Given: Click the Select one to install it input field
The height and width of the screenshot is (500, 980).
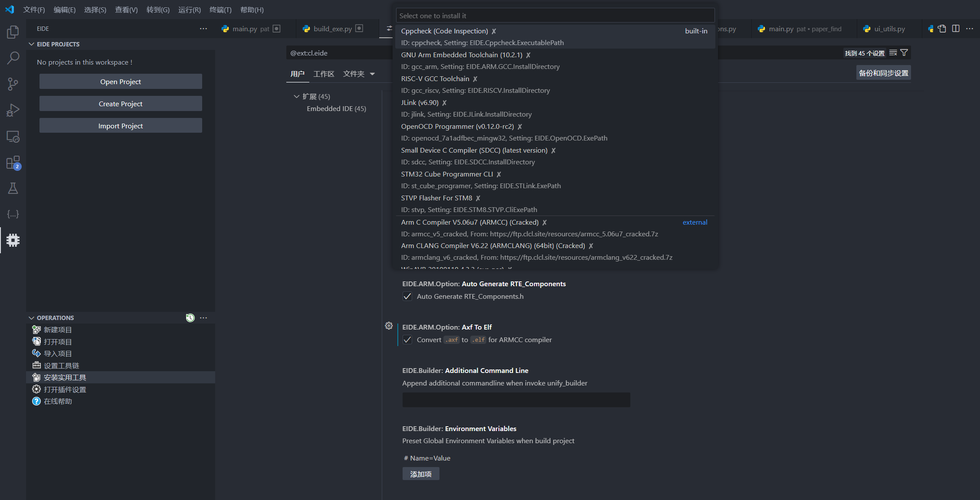Looking at the screenshot, I should (555, 15).
